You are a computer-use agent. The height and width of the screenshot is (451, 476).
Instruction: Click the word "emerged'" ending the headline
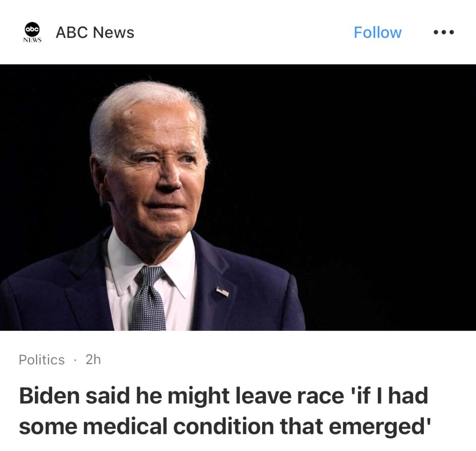[x=380, y=426]
